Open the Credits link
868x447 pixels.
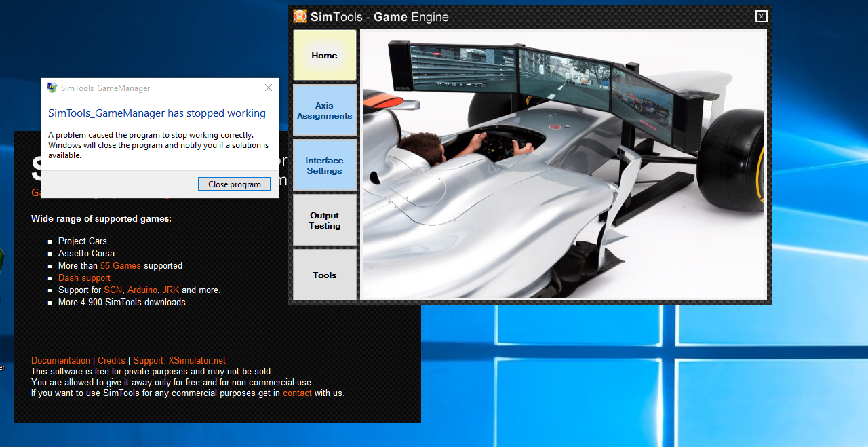(111, 360)
